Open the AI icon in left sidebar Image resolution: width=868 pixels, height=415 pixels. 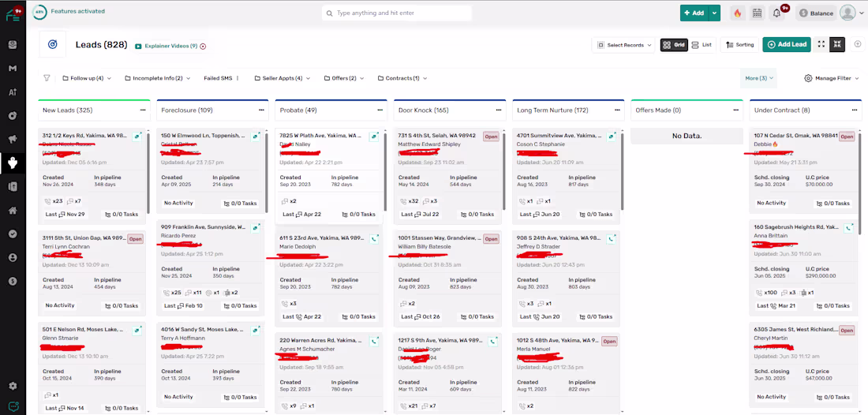13,92
